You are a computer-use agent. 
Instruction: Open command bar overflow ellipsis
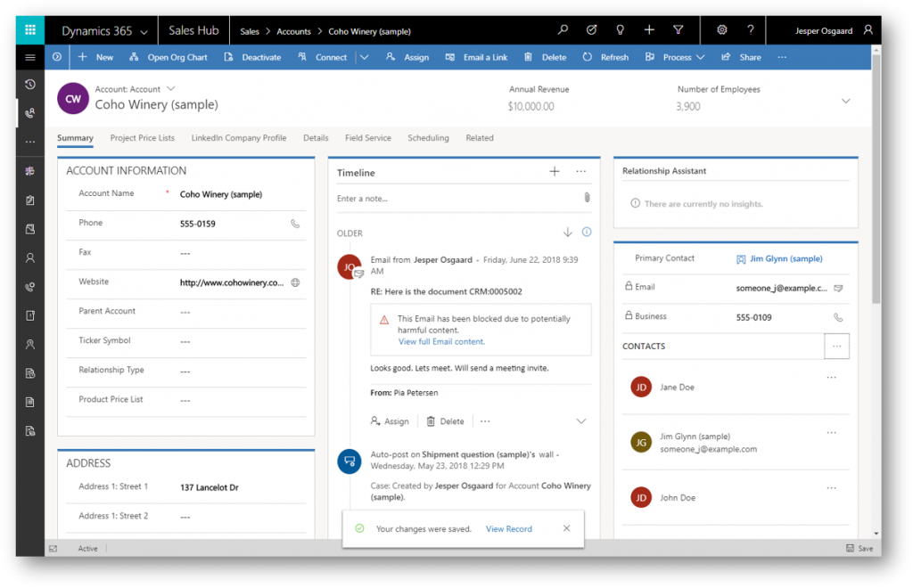(781, 57)
